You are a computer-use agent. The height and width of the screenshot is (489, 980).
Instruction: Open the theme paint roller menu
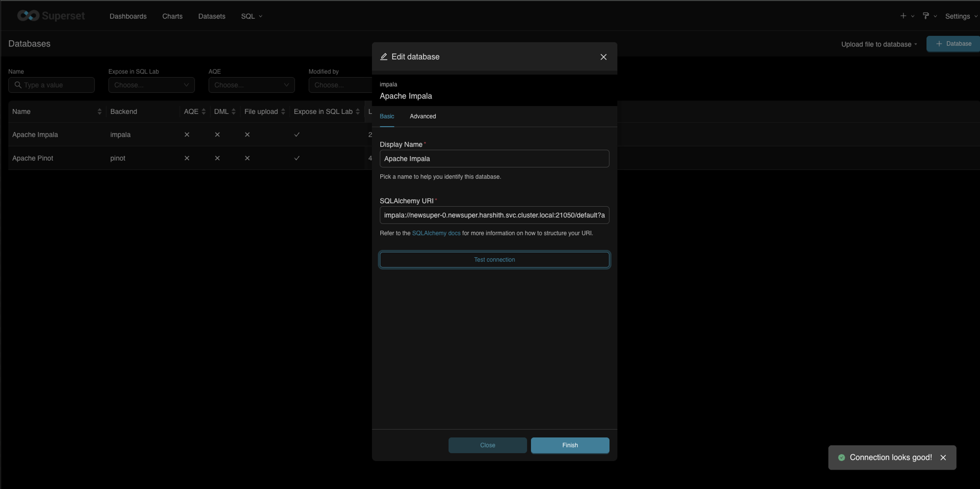[x=929, y=16]
